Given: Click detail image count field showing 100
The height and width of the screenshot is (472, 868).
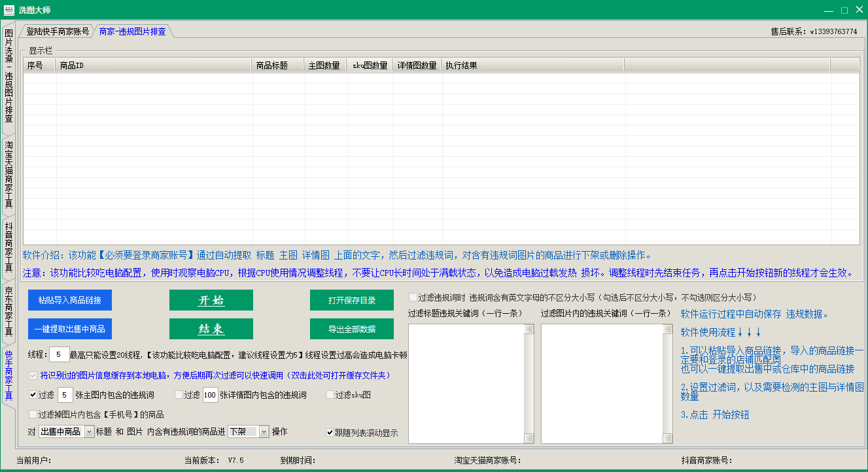Looking at the screenshot, I should click(x=210, y=395).
